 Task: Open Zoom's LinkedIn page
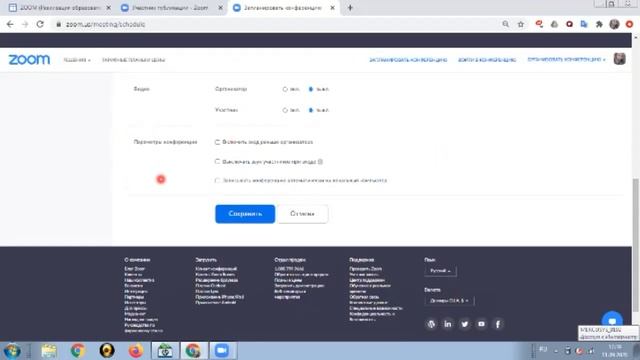(448, 324)
